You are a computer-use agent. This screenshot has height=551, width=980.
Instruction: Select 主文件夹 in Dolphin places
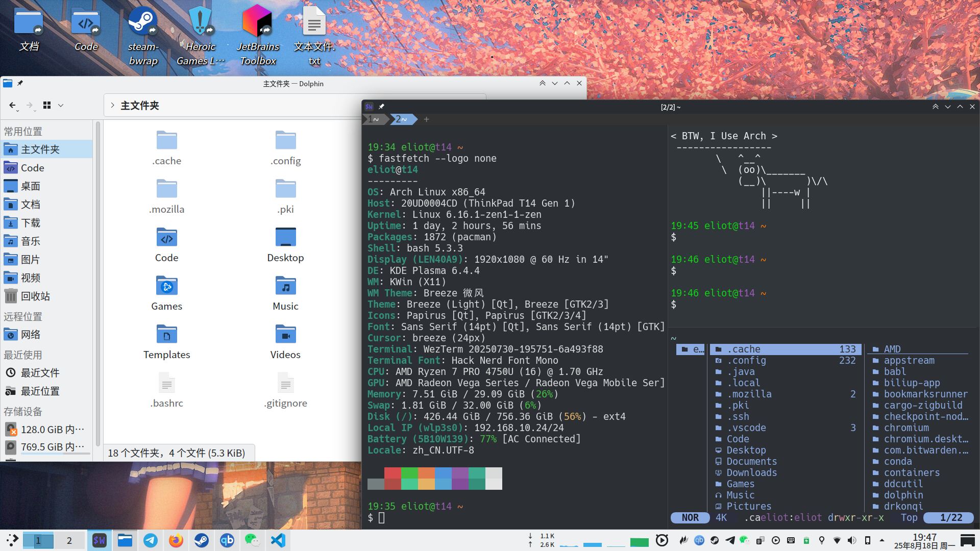pyautogui.click(x=47, y=149)
